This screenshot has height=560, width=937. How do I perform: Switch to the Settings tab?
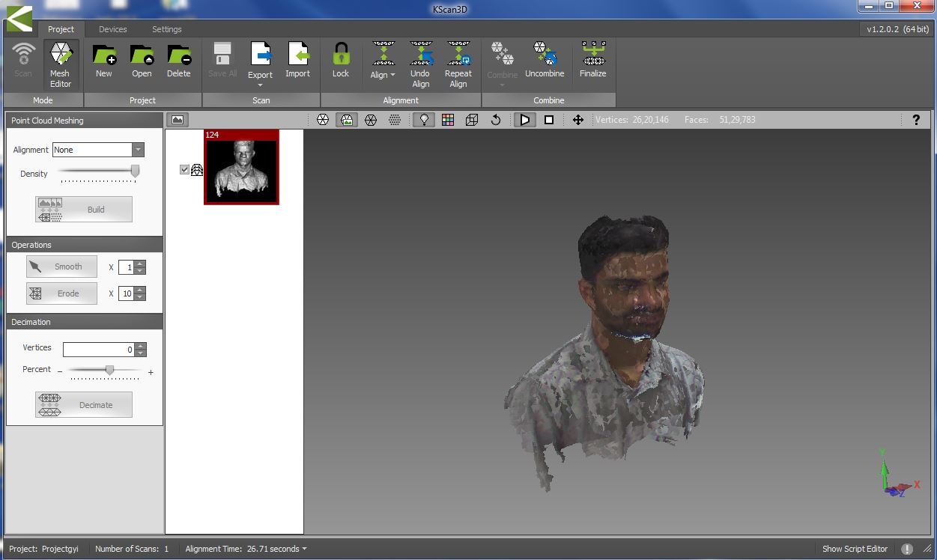coord(167,29)
